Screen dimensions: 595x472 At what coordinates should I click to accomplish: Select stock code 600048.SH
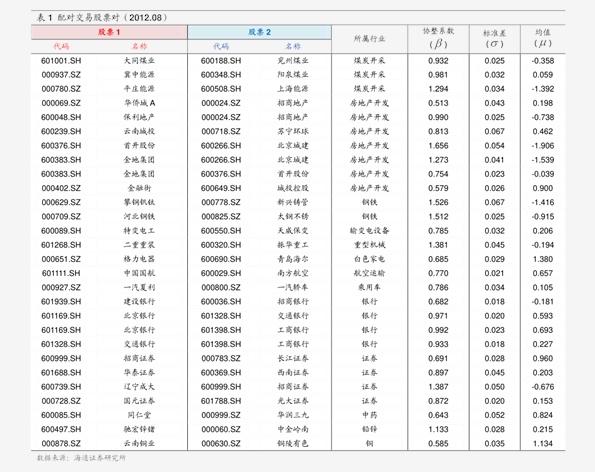61,117
